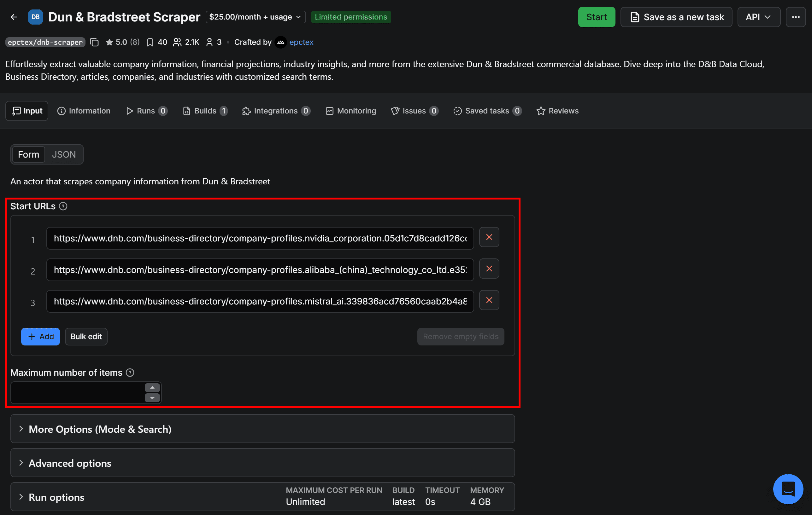Increase maximum number of items

(x=152, y=387)
